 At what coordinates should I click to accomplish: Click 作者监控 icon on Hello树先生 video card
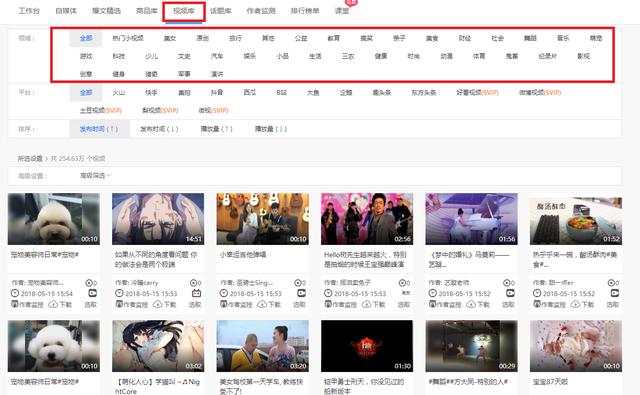coord(328,304)
